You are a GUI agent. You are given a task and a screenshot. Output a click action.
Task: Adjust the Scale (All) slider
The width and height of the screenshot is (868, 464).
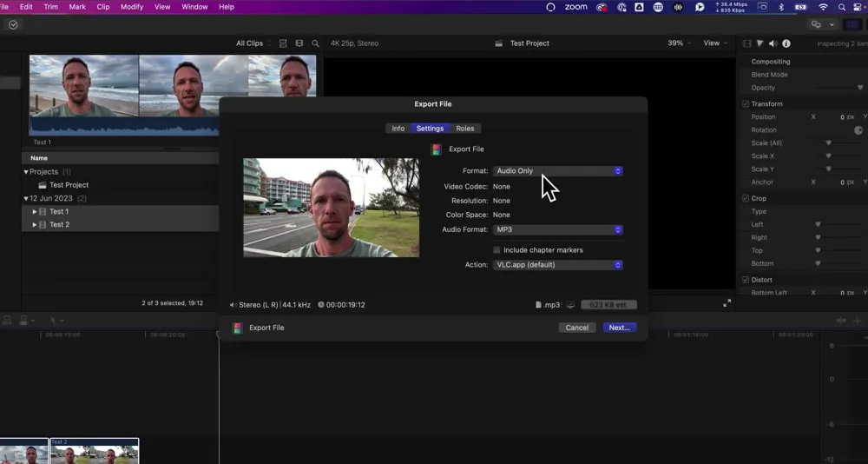pyautogui.click(x=829, y=143)
